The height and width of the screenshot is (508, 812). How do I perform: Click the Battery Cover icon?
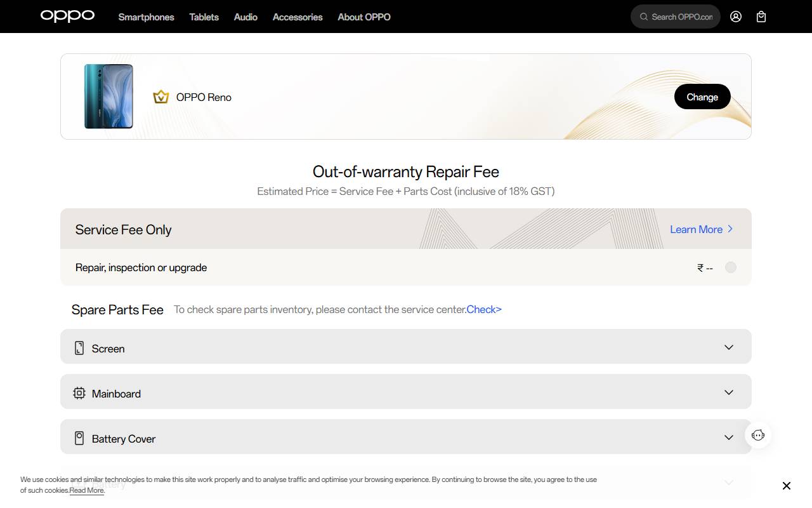click(79, 438)
